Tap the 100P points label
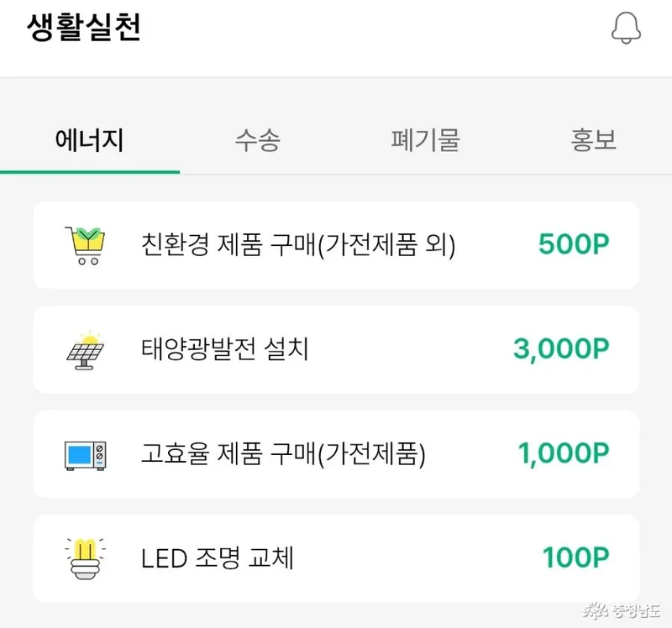Screen dimensions: 672x628 (x=575, y=557)
